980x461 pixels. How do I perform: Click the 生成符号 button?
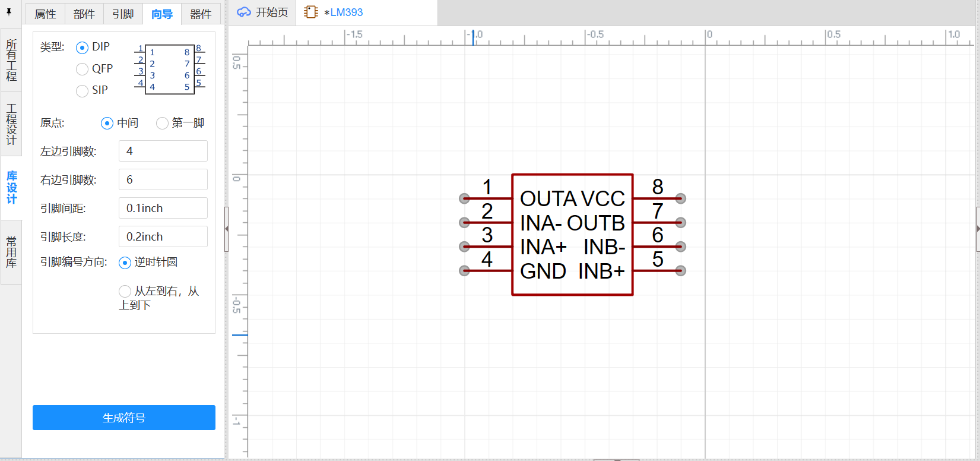coord(124,418)
